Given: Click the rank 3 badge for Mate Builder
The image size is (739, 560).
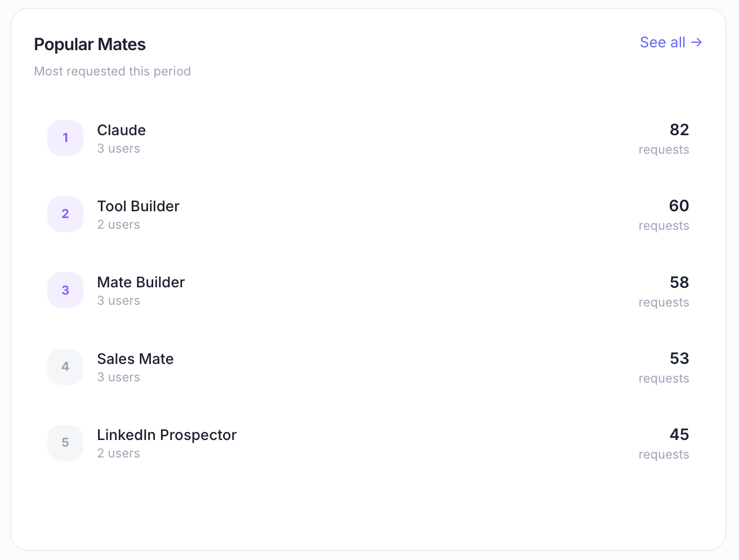Looking at the screenshot, I should (65, 290).
